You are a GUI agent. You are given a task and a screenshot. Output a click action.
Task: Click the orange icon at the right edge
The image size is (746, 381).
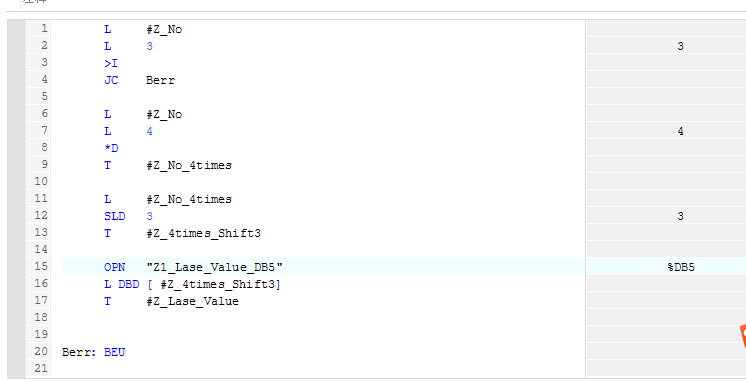click(x=742, y=337)
